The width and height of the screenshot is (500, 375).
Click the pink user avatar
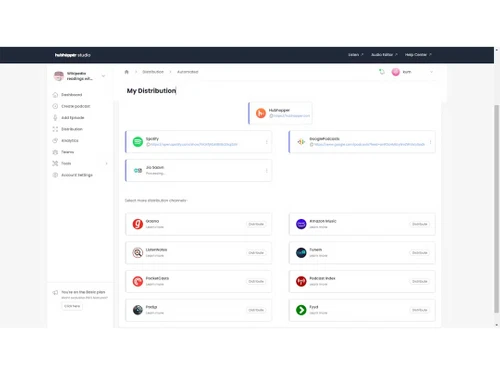click(396, 72)
